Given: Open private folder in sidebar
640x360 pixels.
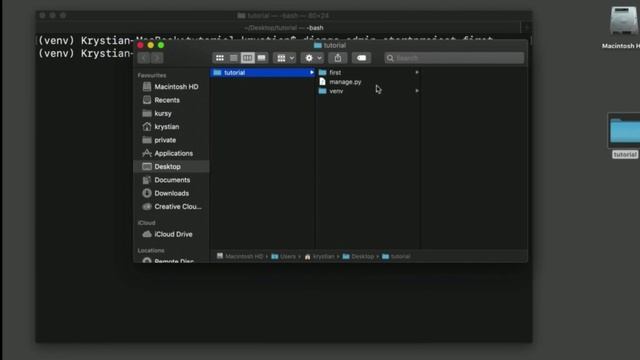Looking at the screenshot, I should pos(160,140).
